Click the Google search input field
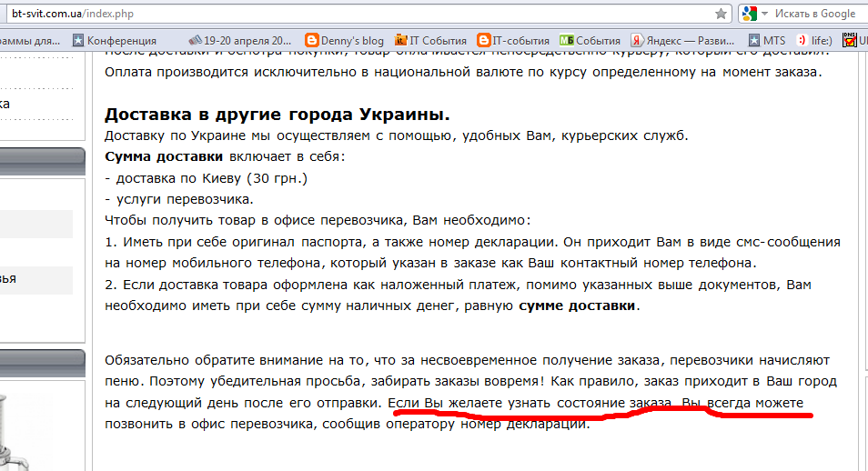This screenshot has width=868, height=471. coord(814,14)
